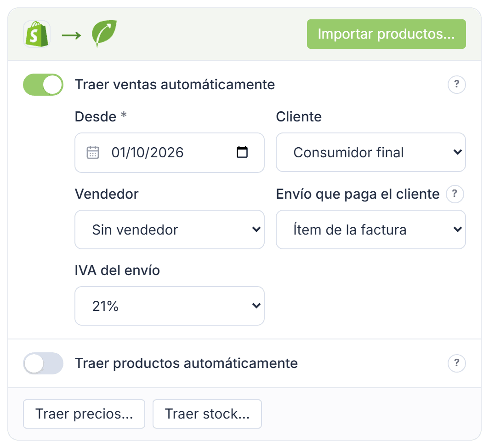Disable Traer ventas automáticamente toggle
489x448 pixels.
tap(43, 85)
